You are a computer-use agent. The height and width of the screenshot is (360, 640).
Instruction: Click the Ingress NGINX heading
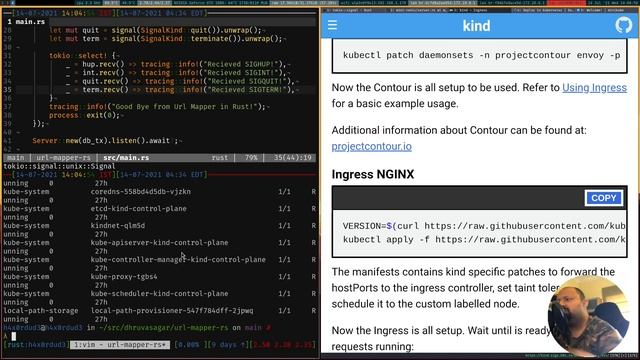point(373,174)
